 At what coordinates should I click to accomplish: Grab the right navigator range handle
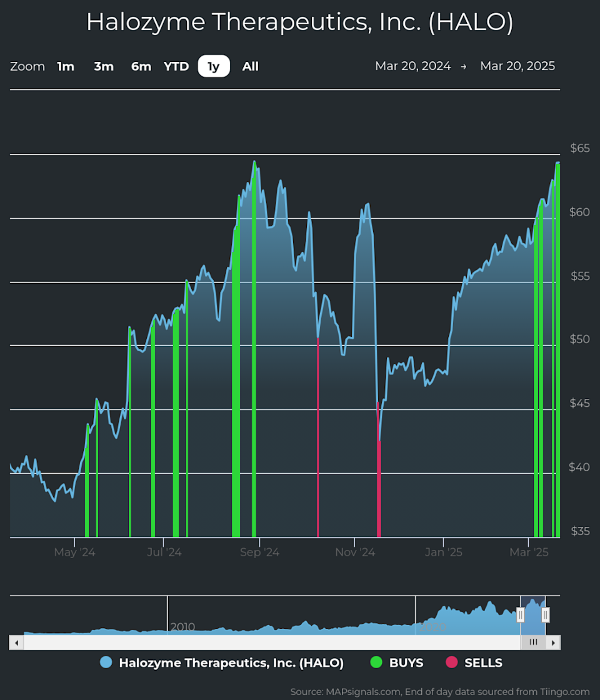pyautogui.click(x=546, y=615)
